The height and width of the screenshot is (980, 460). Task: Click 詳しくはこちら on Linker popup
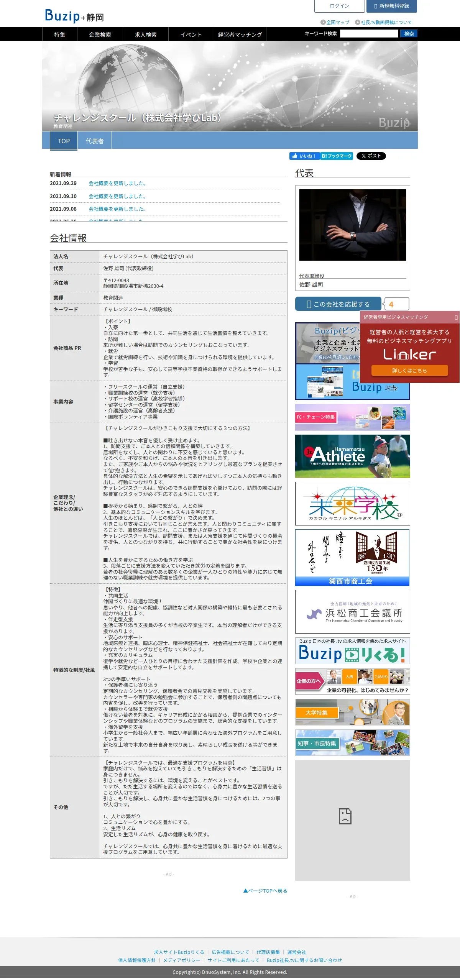click(409, 370)
